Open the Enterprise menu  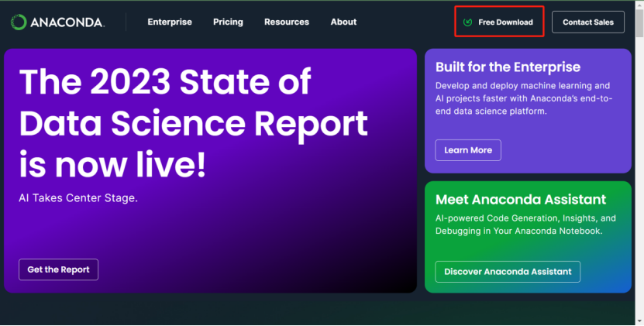pyautogui.click(x=170, y=22)
